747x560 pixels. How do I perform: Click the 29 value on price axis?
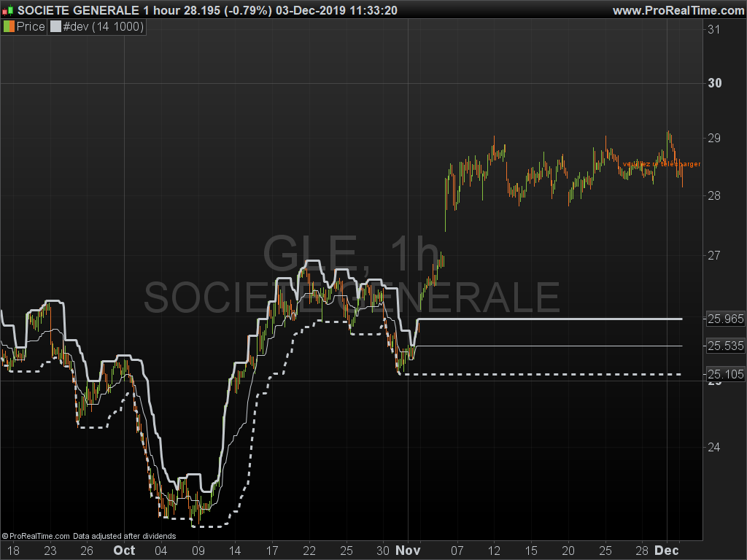pos(713,139)
